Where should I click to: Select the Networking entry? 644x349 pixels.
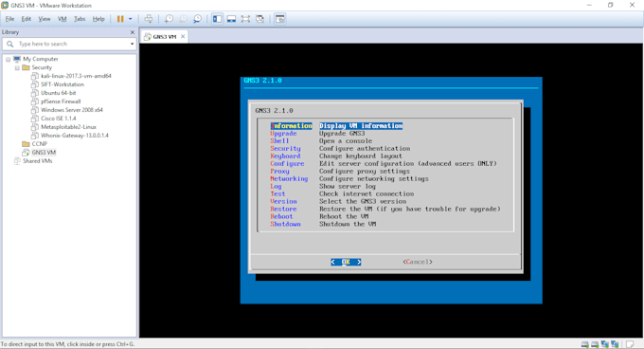click(x=289, y=179)
